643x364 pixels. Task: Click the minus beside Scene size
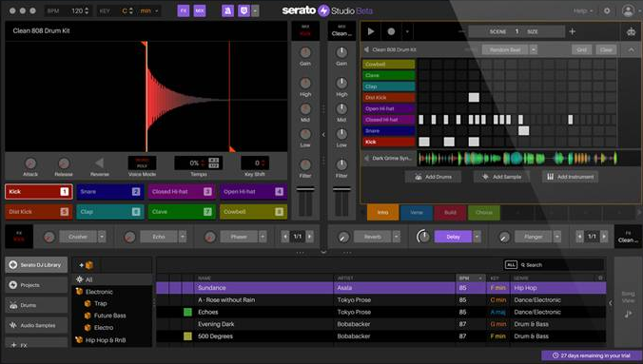point(461,31)
